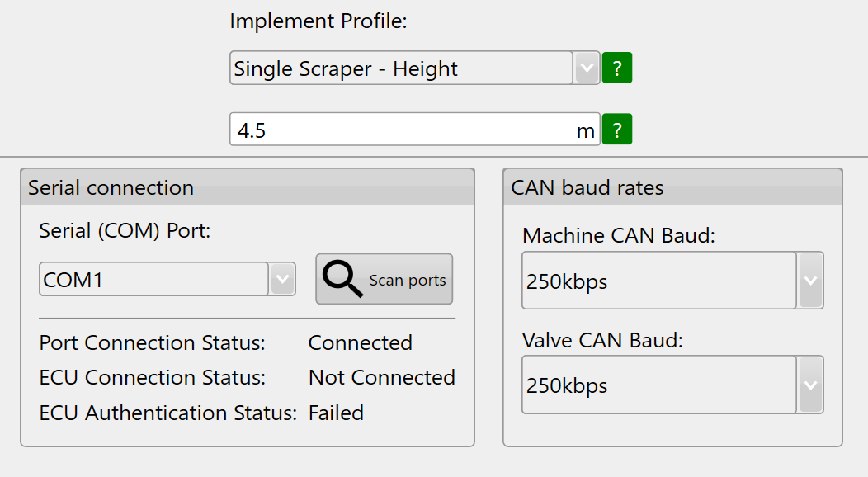Expand the Serial COM Port dropdown arrow

tap(282, 279)
